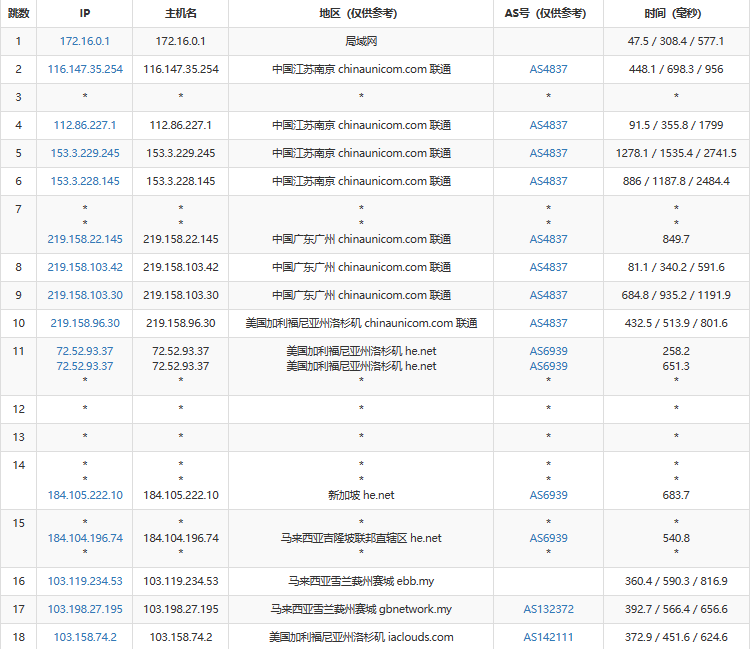Click the AS142111 link

coord(548,637)
